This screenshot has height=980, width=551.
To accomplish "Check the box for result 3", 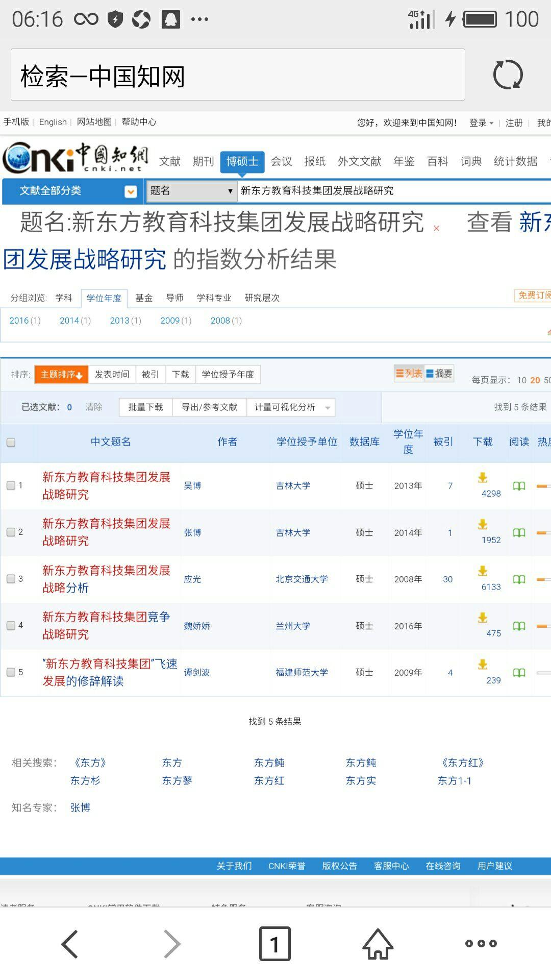I will pos(11,579).
